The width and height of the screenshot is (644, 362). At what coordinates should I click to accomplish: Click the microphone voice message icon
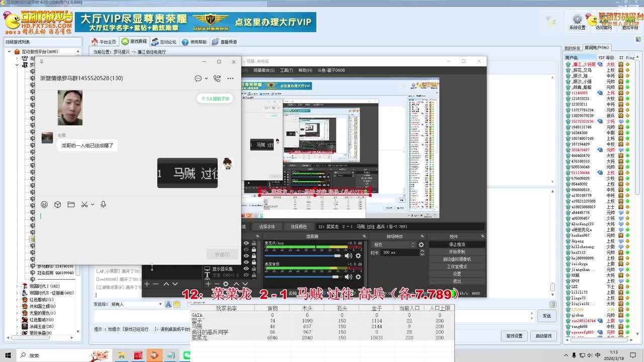103,205
